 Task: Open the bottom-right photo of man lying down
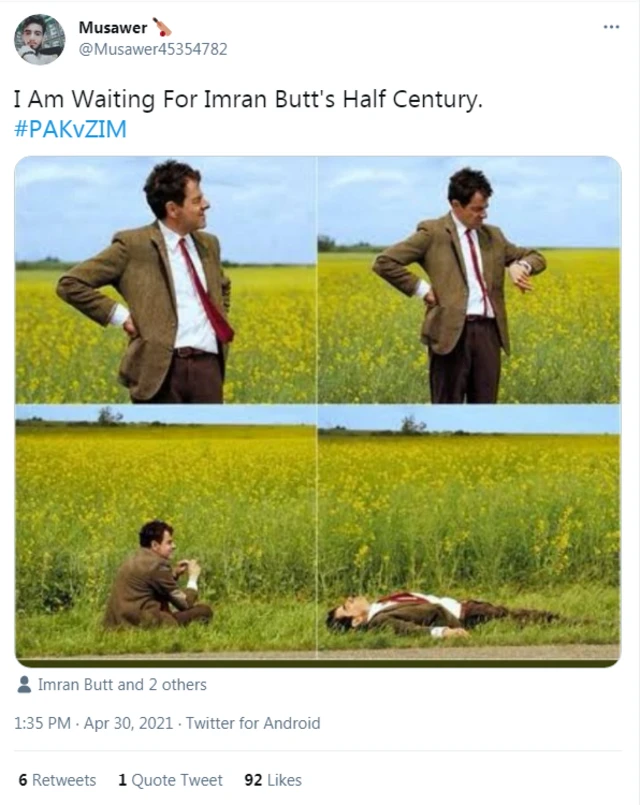[469, 530]
